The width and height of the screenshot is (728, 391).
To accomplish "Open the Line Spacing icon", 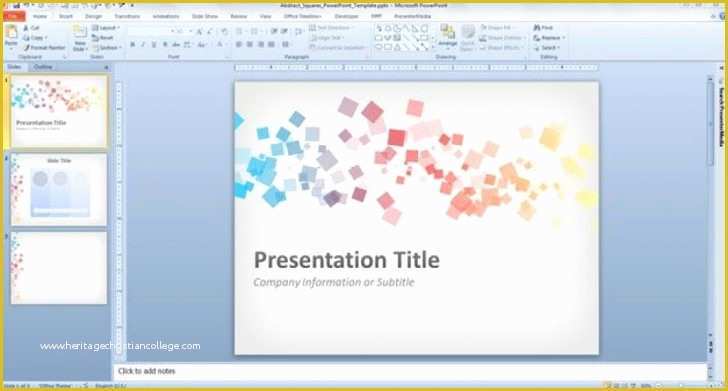I will click(x=299, y=31).
